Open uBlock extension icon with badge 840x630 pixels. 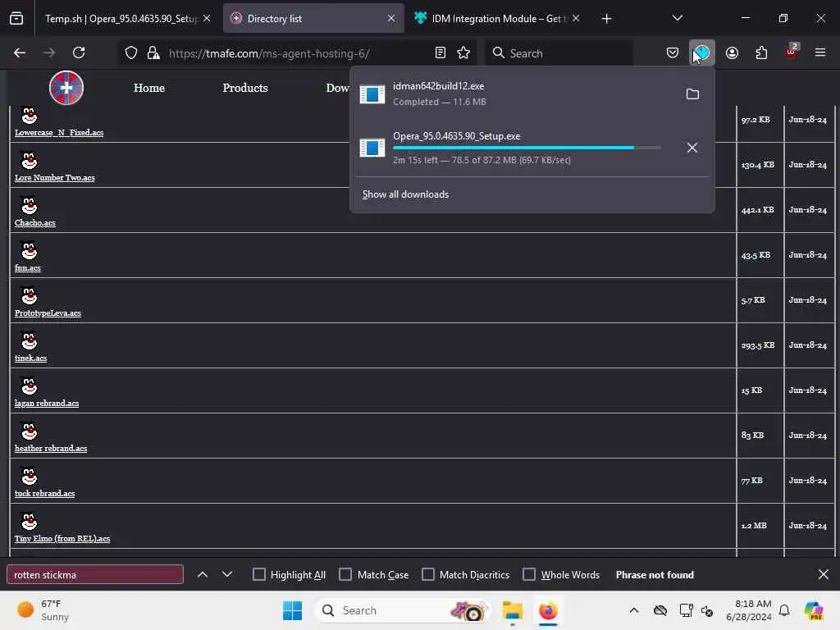tap(792, 52)
